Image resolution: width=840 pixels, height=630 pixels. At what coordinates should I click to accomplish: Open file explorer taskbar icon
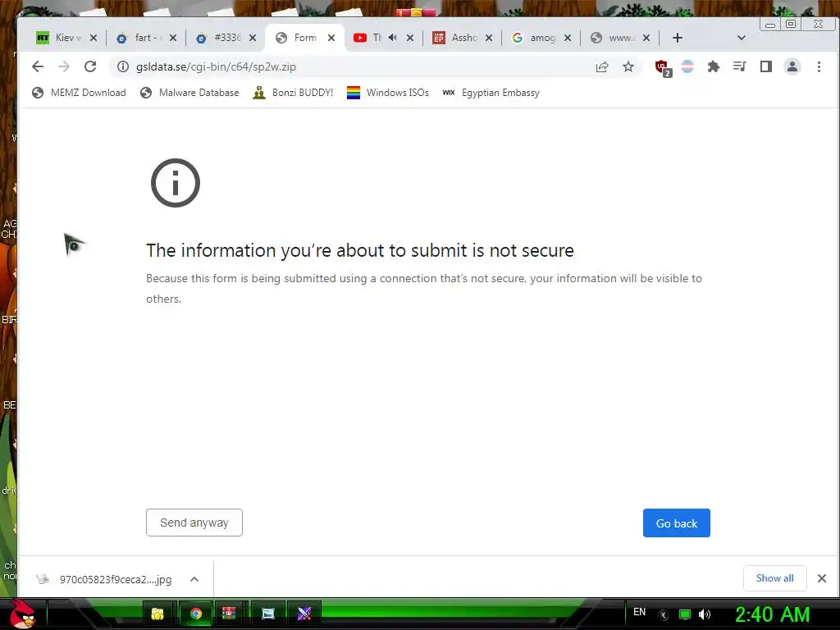tap(157, 614)
